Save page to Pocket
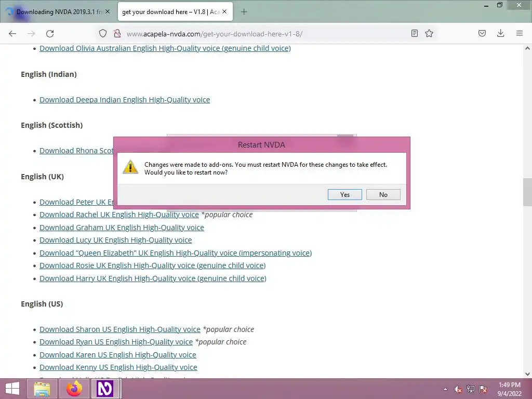 [482, 33]
